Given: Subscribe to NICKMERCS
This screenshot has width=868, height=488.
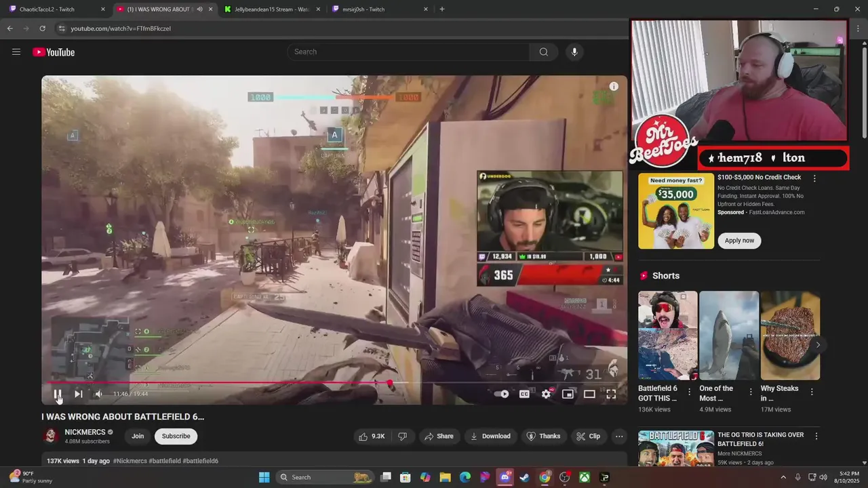Looking at the screenshot, I should pyautogui.click(x=176, y=436).
